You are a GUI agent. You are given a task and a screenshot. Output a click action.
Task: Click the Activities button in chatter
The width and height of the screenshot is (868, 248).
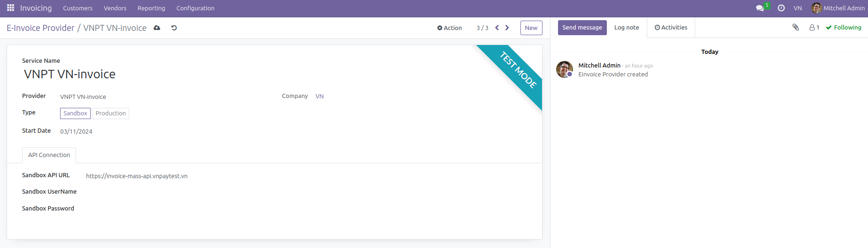671,28
